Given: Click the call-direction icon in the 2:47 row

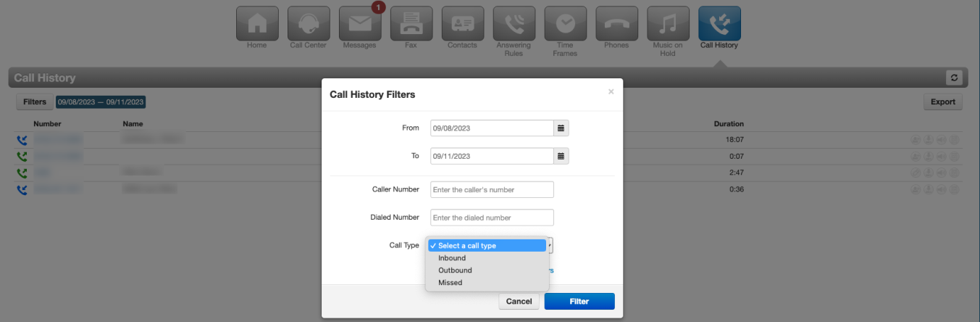Looking at the screenshot, I should click(22, 173).
